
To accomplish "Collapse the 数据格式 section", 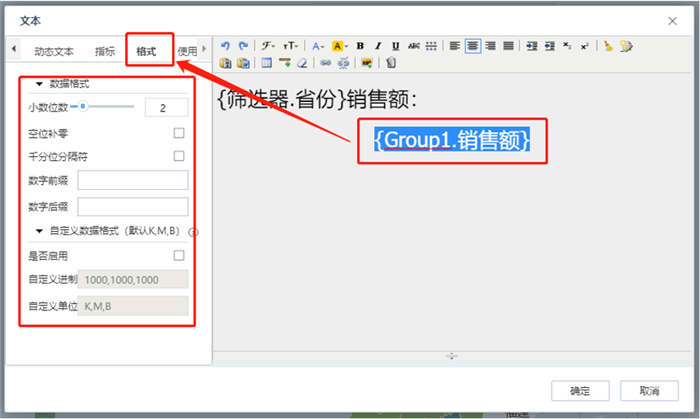I will click(39, 85).
